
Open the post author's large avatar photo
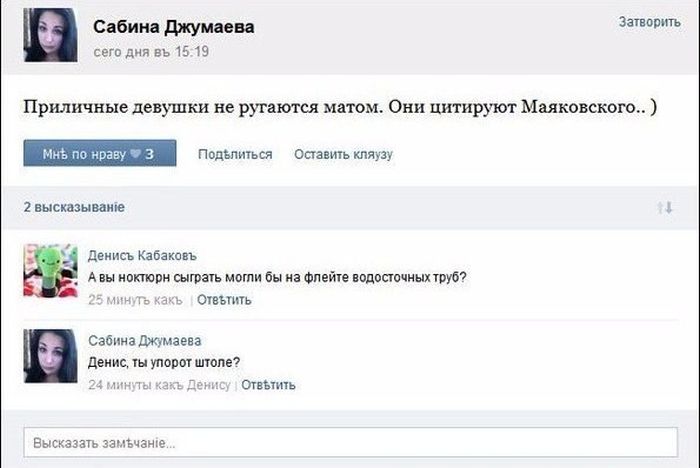pos(49,35)
